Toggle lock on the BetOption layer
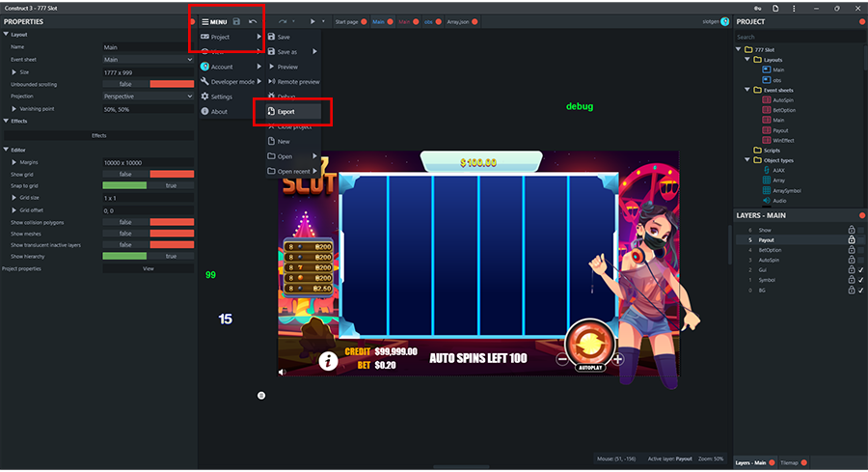Image resolution: width=868 pixels, height=472 pixels. coord(852,249)
